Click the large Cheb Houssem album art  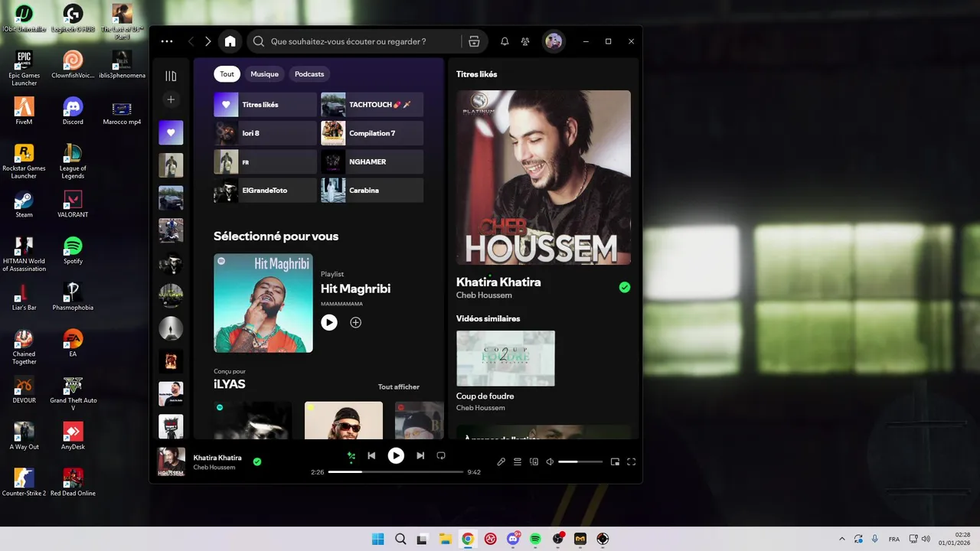pos(544,178)
